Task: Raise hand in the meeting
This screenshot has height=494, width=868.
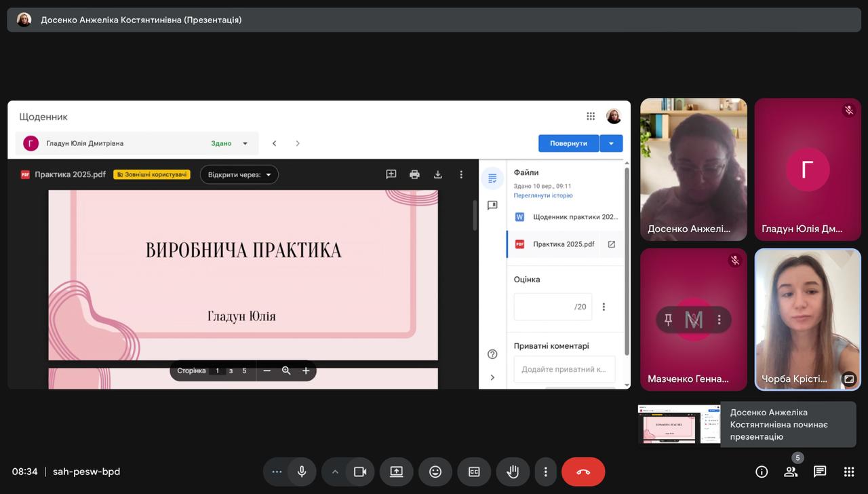Action: [513, 472]
